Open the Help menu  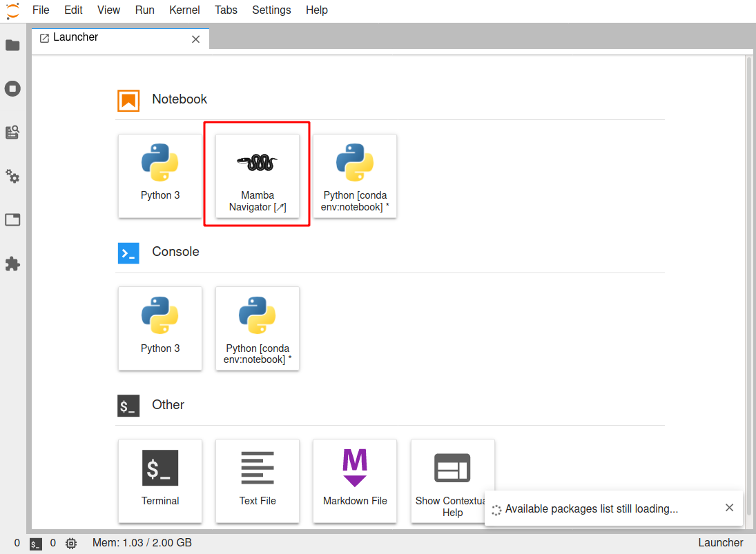(317, 10)
